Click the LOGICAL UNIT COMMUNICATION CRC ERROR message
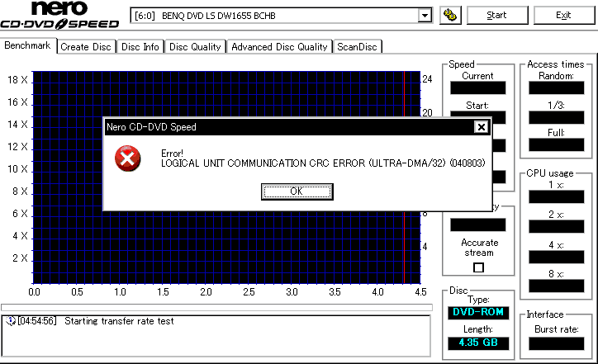Viewport: 598px width, 364px height. click(x=323, y=163)
